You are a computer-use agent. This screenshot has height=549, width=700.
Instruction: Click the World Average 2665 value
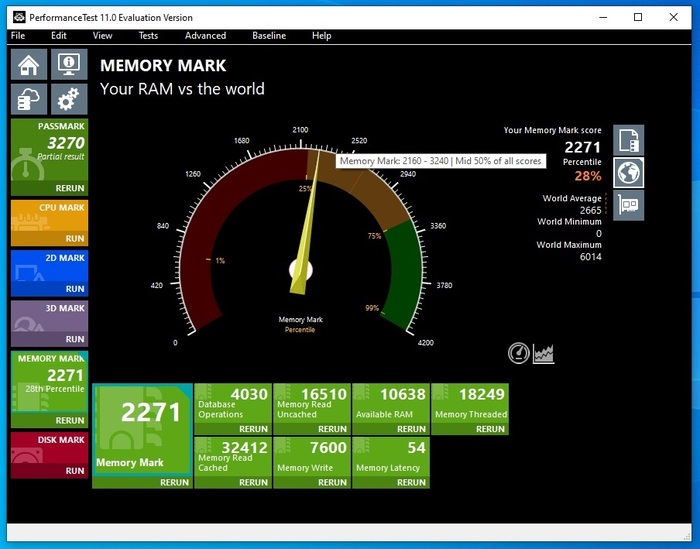point(591,210)
